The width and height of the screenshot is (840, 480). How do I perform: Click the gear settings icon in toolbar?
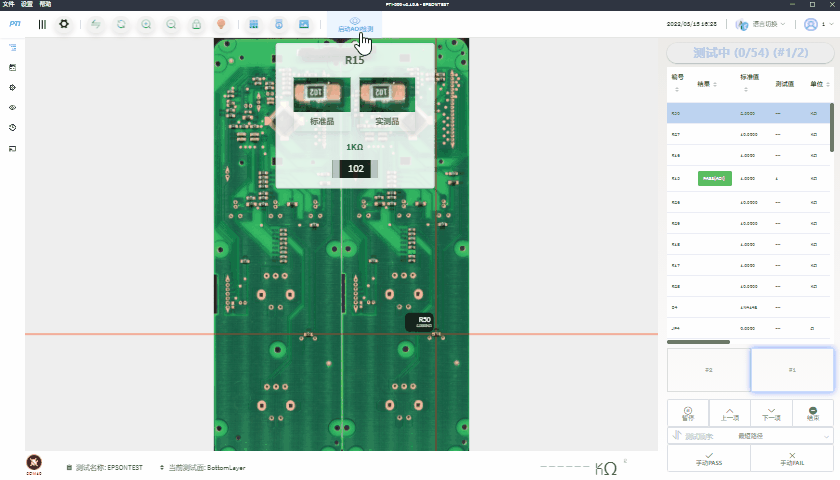[x=64, y=24]
